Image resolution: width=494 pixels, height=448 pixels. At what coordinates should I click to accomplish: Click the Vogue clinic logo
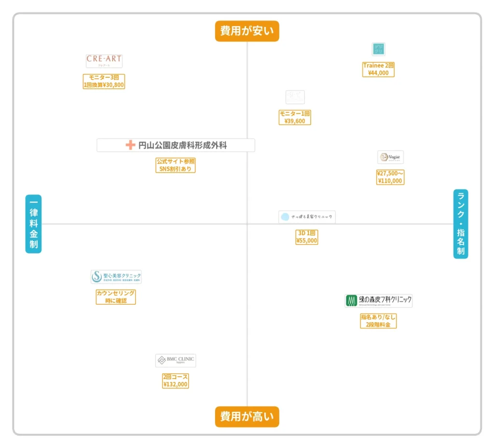(x=390, y=157)
